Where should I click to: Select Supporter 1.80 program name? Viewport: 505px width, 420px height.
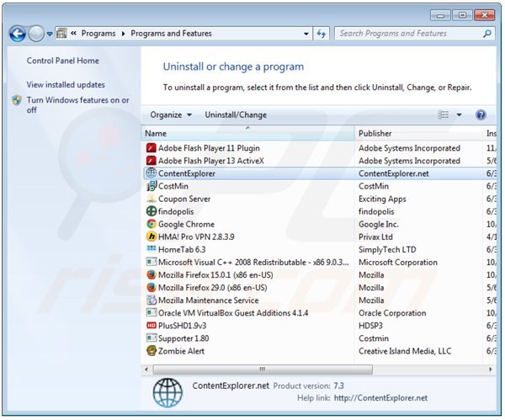pos(183,338)
